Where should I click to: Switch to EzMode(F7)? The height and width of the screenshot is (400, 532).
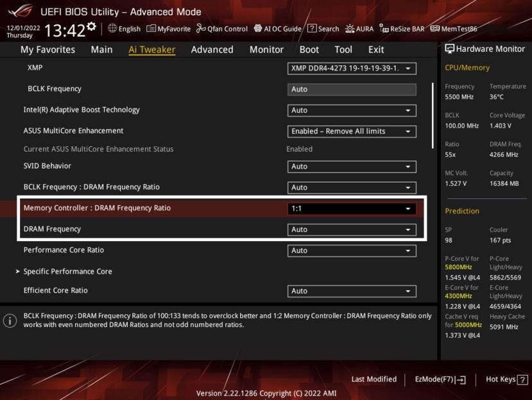[440, 379]
